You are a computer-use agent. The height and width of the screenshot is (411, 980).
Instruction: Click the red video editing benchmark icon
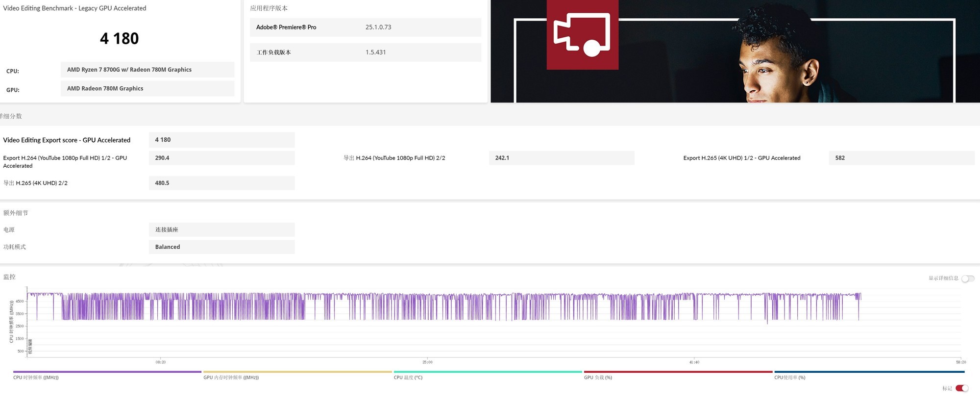[x=582, y=35]
